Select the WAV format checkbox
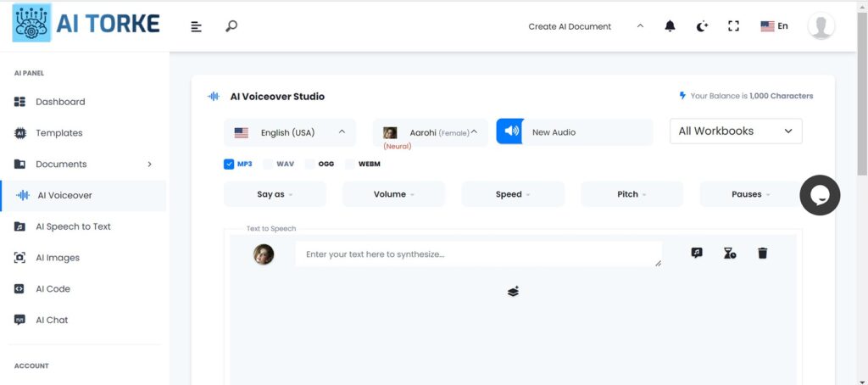Viewport: 868px width, 385px height. (268, 164)
